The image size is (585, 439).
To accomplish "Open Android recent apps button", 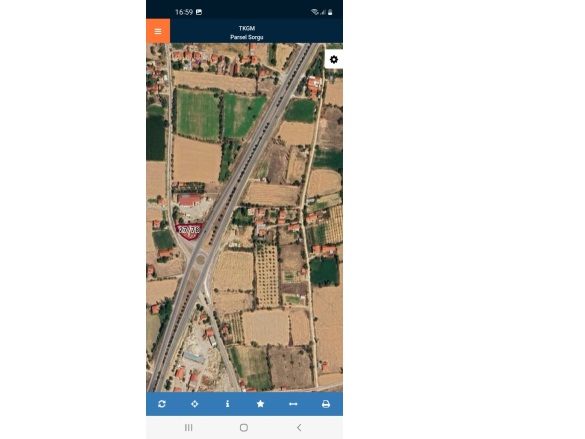I will pos(189,427).
